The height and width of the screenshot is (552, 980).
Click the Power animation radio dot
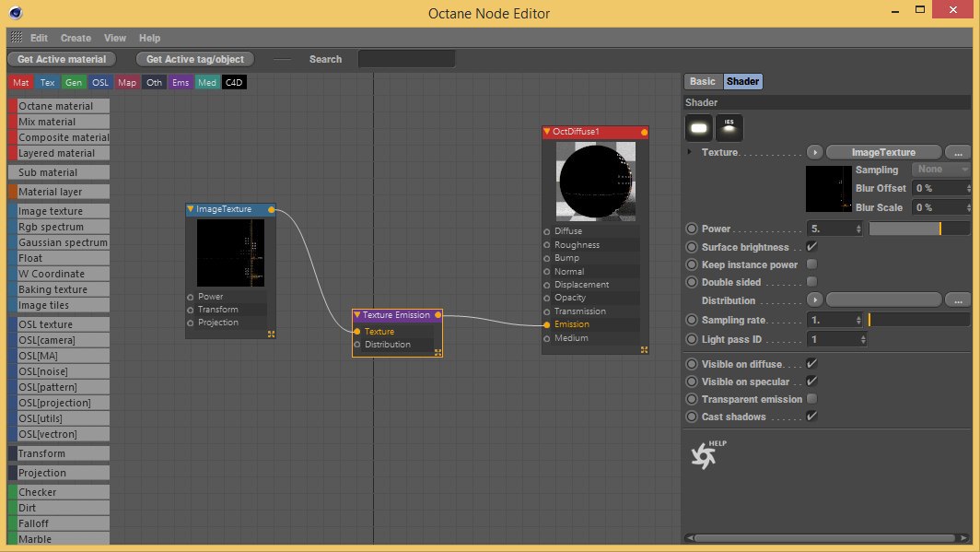(692, 229)
